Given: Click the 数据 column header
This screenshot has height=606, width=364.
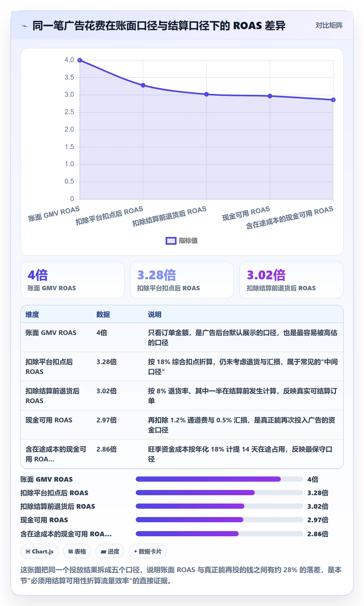Looking at the screenshot, I should click(x=103, y=314).
